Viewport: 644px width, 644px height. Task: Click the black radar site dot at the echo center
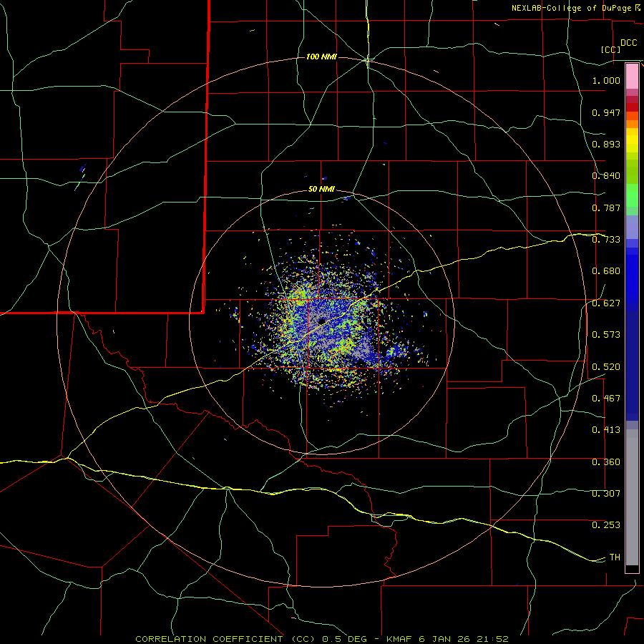click(322, 321)
